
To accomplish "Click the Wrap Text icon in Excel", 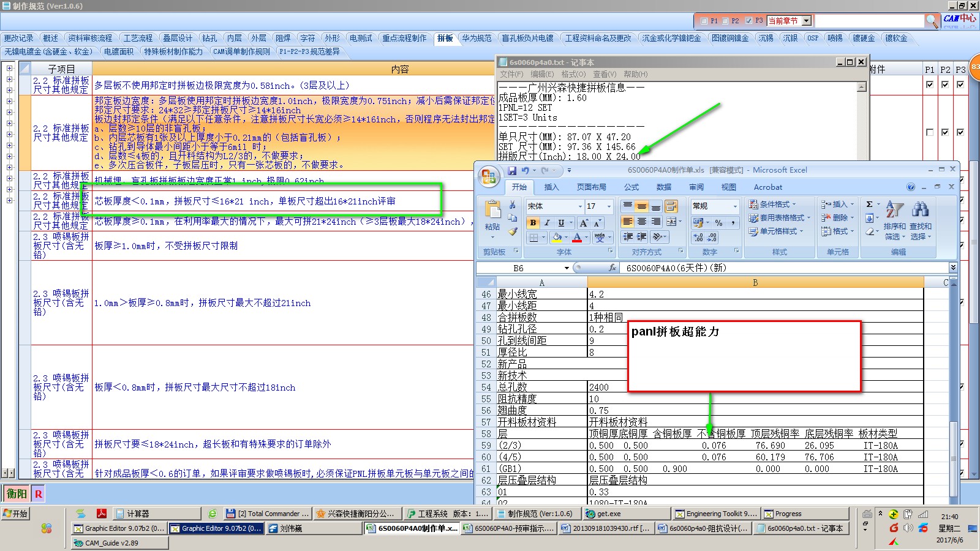I will (x=672, y=206).
